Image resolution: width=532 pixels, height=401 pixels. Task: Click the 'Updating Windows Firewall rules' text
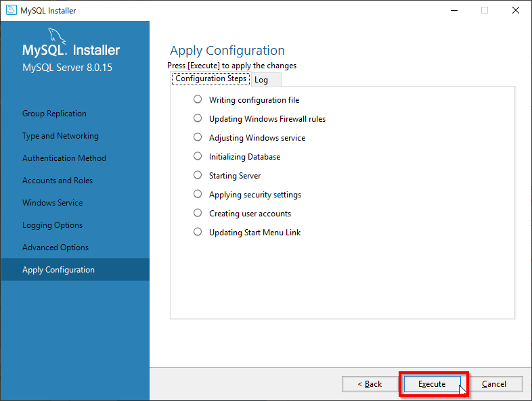[x=267, y=119]
